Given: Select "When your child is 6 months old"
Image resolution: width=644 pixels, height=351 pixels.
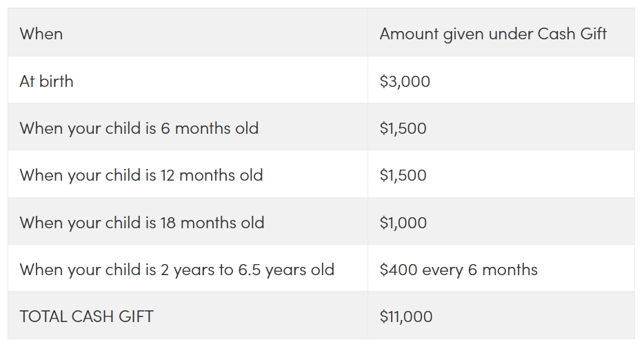Looking at the screenshot, I should (139, 128).
